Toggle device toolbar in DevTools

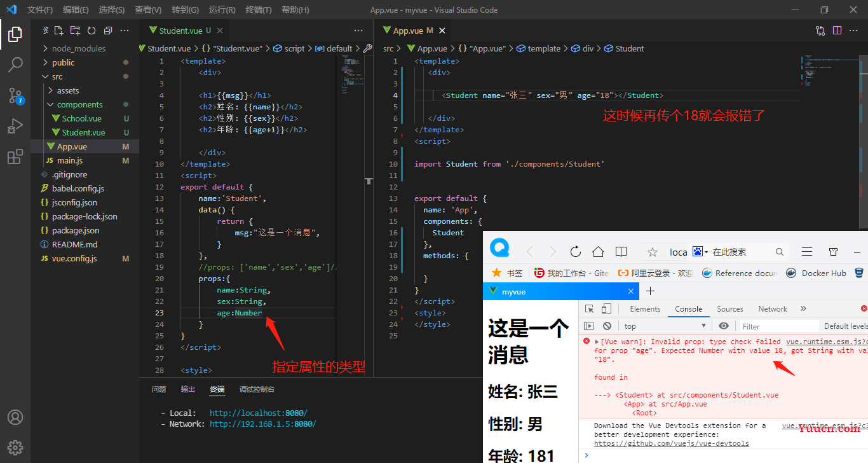(x=606, y=308)
